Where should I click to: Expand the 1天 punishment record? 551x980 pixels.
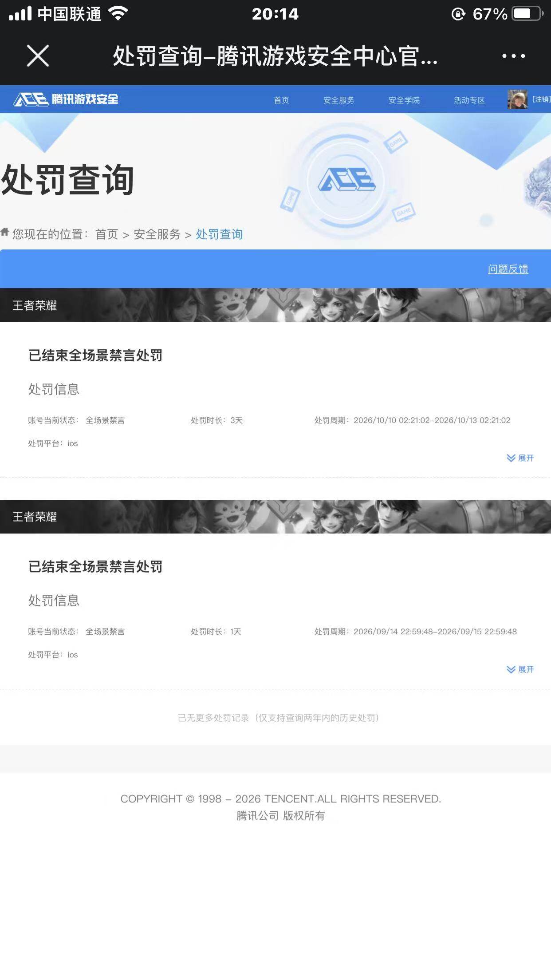(520, 669)
